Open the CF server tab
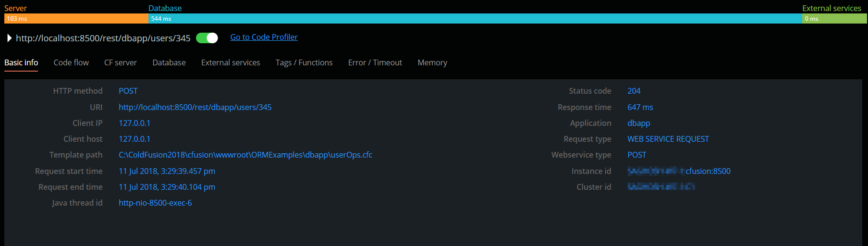The height and width of the screenshot is (246, 868). click(121, 62)
